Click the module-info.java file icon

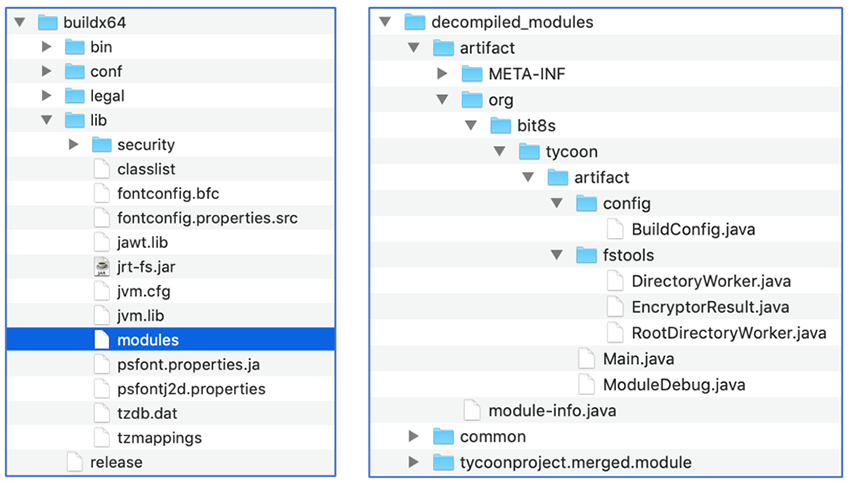click(472, 411)
